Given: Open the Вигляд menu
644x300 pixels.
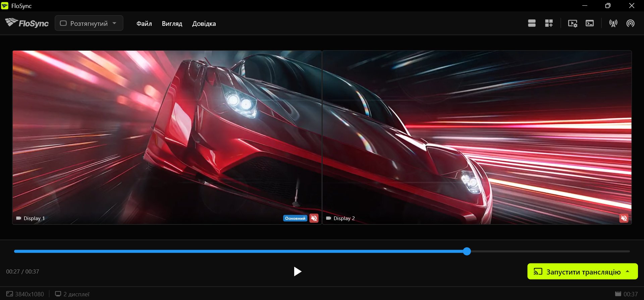Looking at the screenshot, I should click(x=172, y=23).
